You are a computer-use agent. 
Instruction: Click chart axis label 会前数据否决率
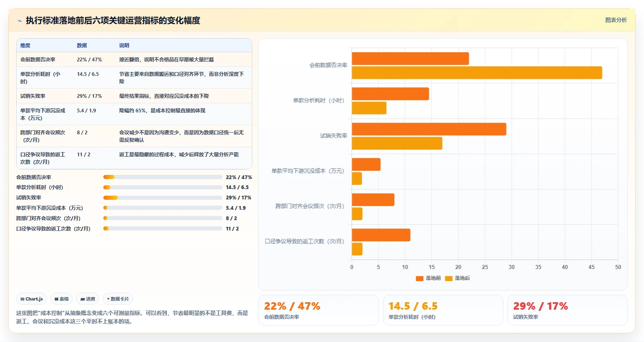[328, 65]
